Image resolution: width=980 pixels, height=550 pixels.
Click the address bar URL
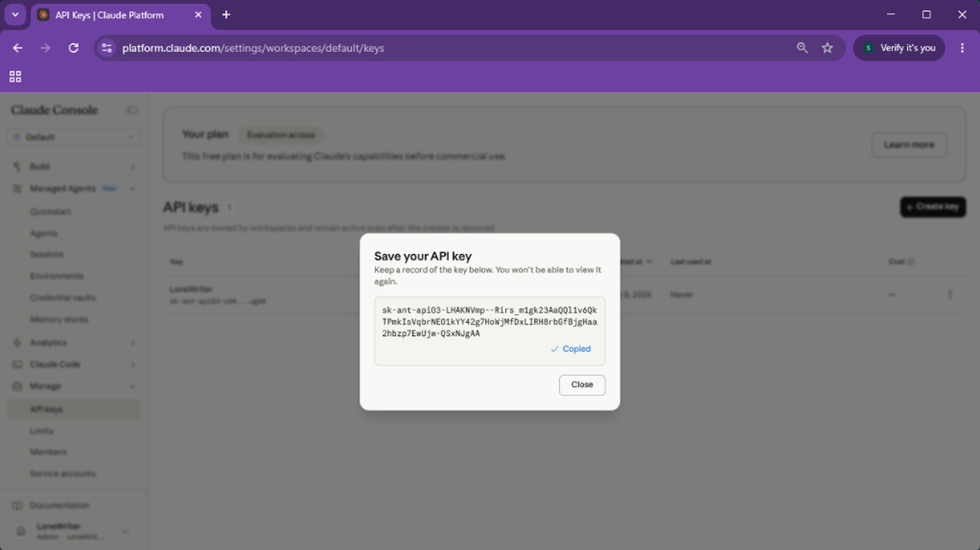(253, 48)
